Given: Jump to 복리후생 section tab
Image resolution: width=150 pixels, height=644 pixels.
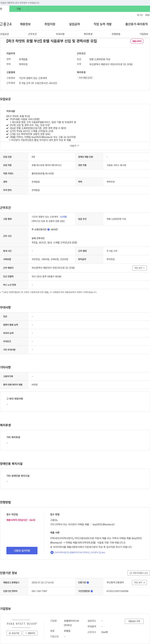Looking at the screenshot, I should [88, 34].
